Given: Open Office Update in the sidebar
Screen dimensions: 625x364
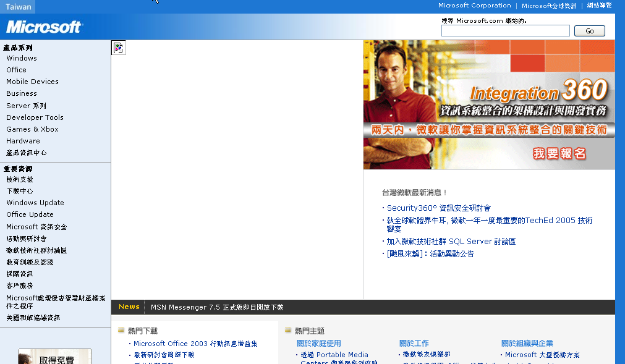Looking at the screenshot, I should 30,214.
